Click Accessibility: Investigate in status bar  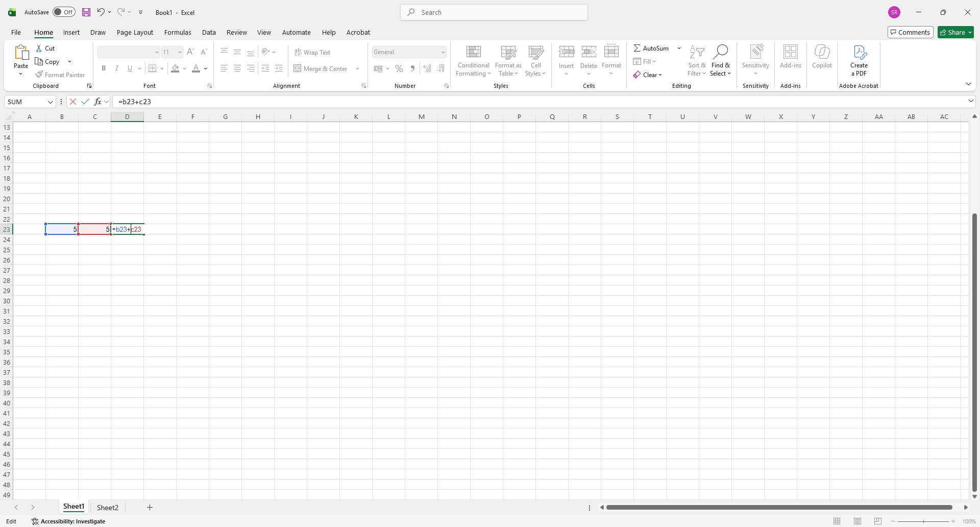(x=68, y=521)
